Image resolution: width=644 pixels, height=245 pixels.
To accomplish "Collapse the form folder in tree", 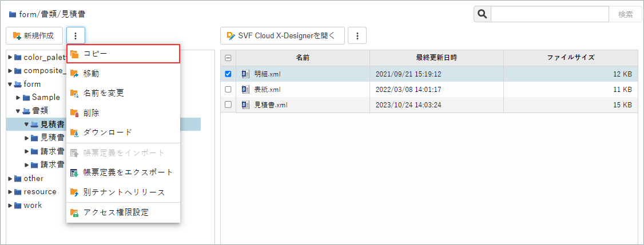I will pos(10,84).
